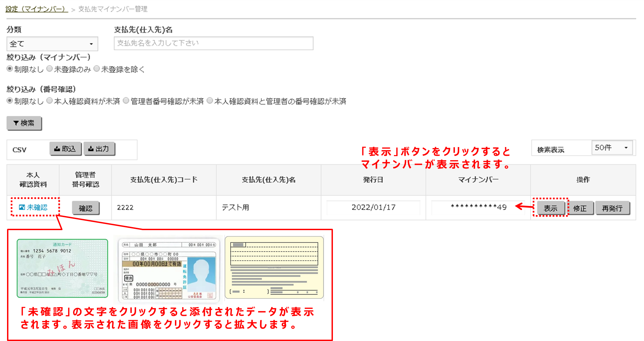This screenshot has height=341, width=644.
Task: Open the 50件 results-per-page dropdown
Action: pyautogui.click(x=611, y=147)
